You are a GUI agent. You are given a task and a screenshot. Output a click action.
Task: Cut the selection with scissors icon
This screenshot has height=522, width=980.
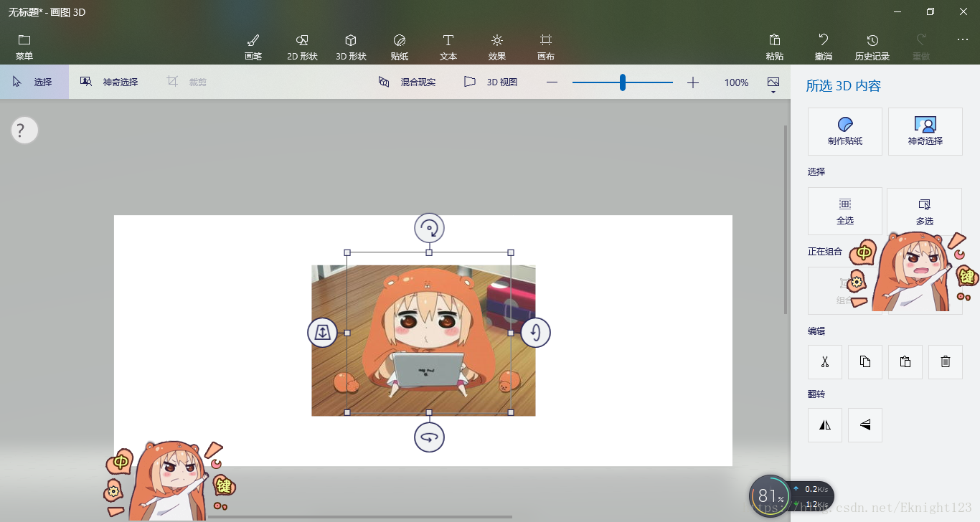[x=825, y=362]
